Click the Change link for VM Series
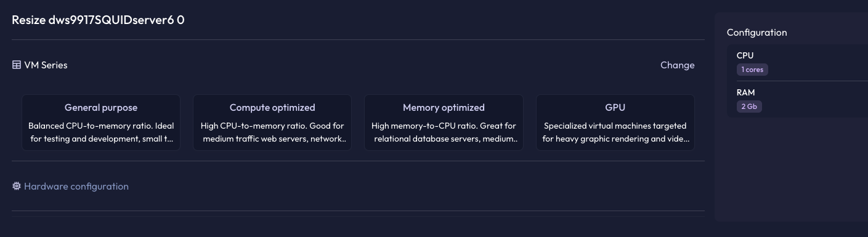868x237 pixels. point(677,65)
